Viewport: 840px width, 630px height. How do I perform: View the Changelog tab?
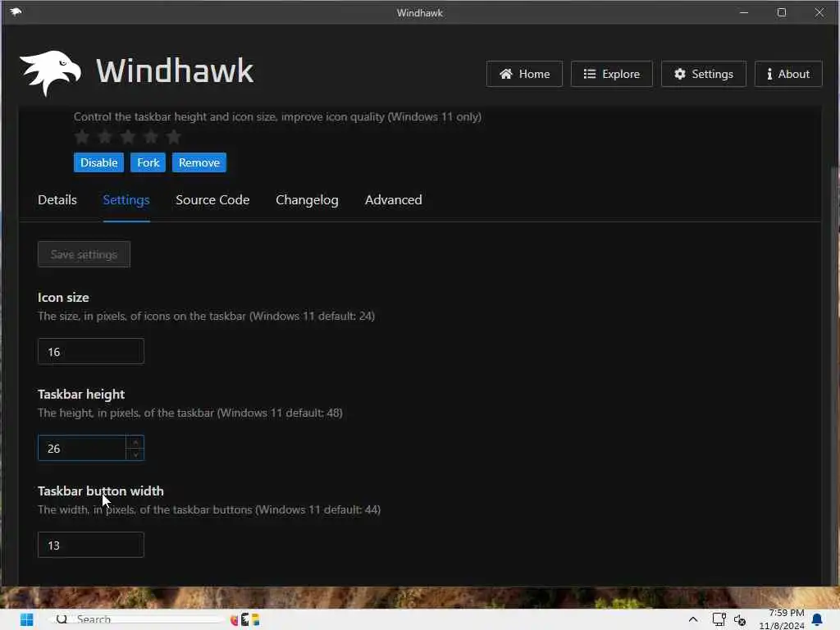pos(307,200)
